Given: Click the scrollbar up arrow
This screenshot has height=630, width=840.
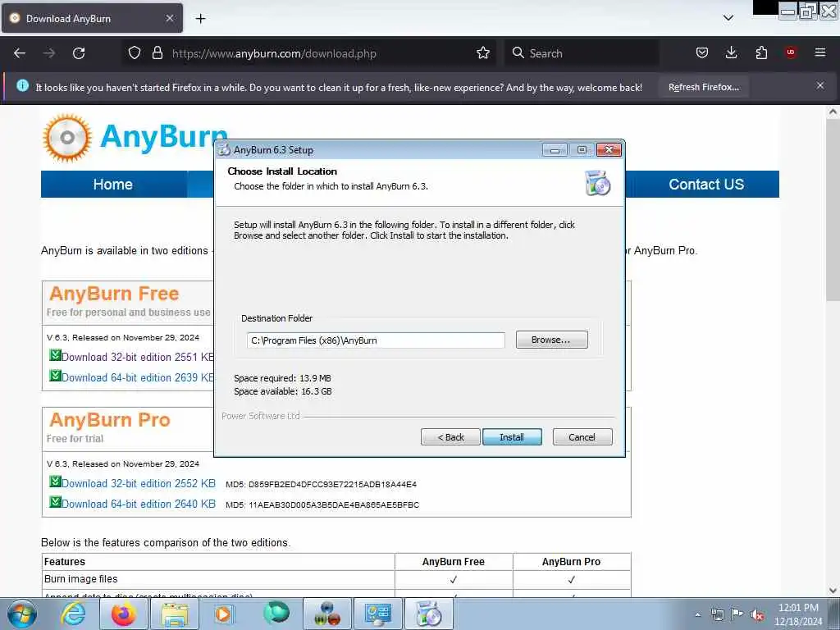Looking at the screenshot, I should pyautogui.click(x=833, y=112).
